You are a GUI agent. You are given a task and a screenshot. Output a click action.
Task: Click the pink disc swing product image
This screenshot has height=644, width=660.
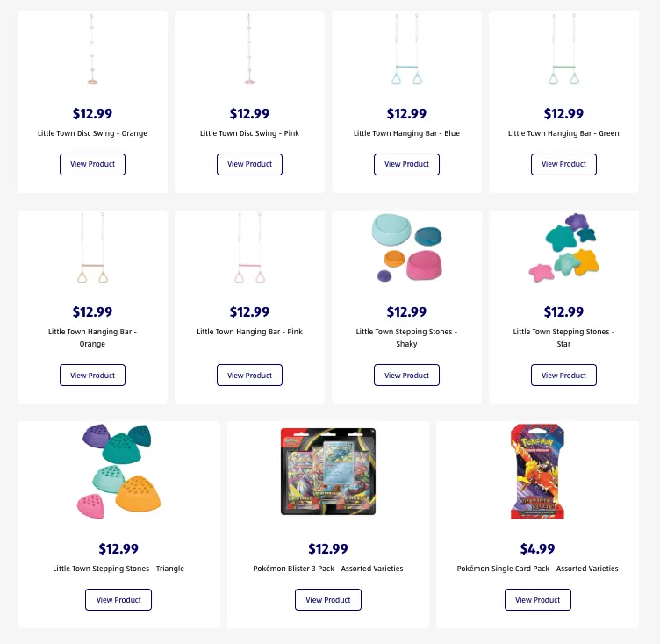(249, 51)
